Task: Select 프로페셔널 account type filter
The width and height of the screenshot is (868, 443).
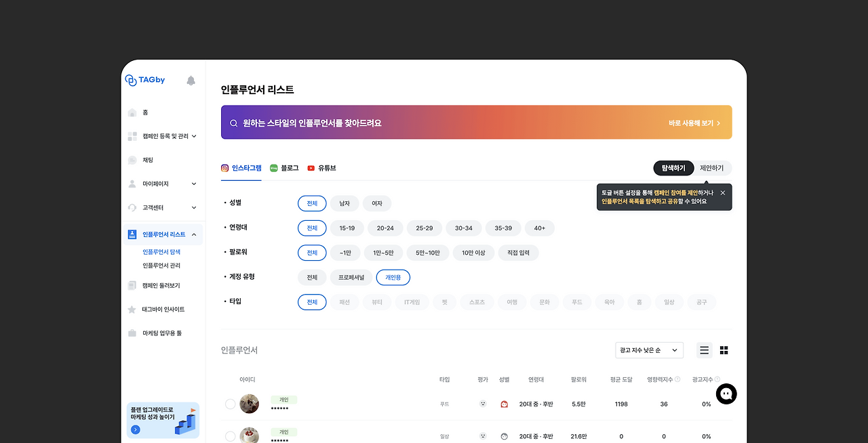Action: click(351, 277)
